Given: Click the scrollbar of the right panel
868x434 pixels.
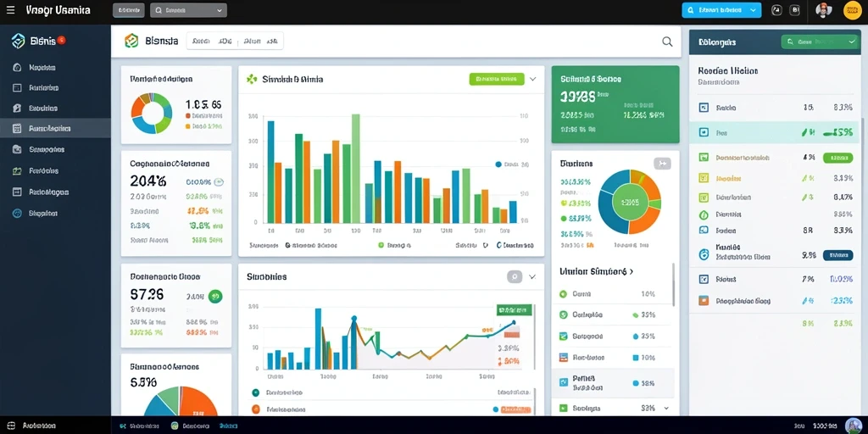Looking at the screenshot, I should point(862,140).
